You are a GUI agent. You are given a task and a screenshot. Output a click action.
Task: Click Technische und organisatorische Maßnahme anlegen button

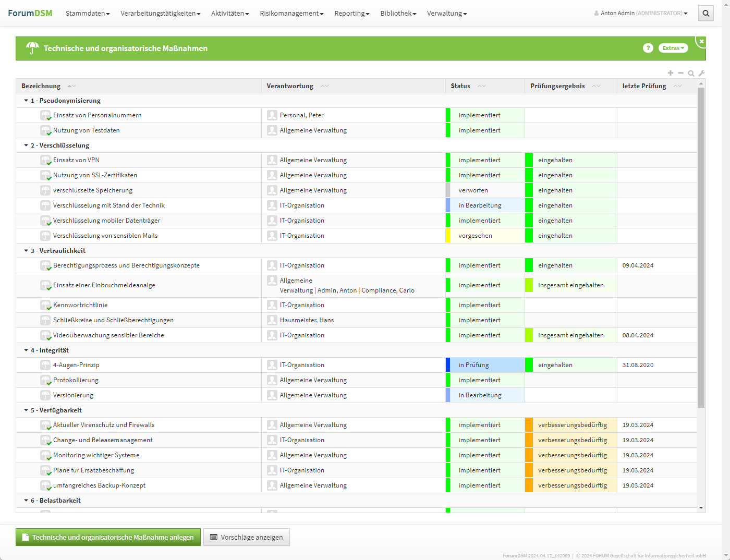coord(108,537)
